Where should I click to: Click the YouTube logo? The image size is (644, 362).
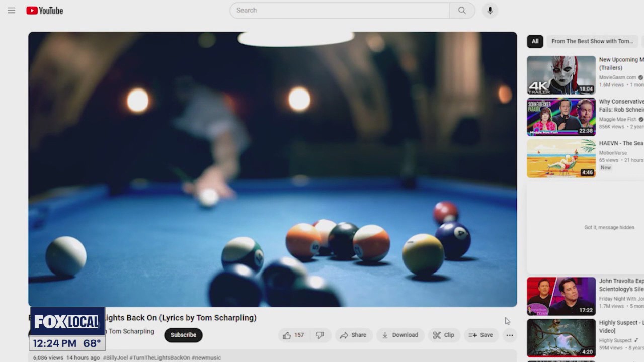tap(45, 10)
